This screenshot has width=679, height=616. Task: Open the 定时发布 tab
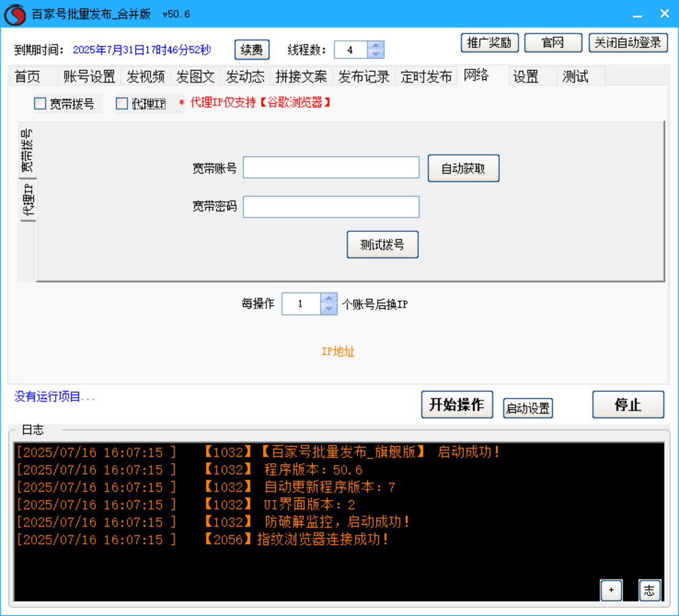pos(426,77)
